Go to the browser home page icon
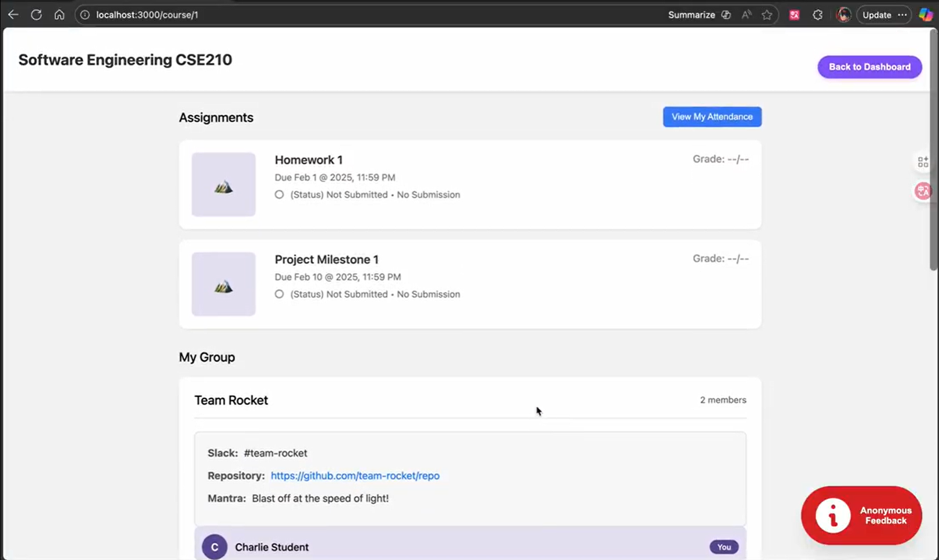Screen dimensions: 939x560 click(x=59, y=15)
